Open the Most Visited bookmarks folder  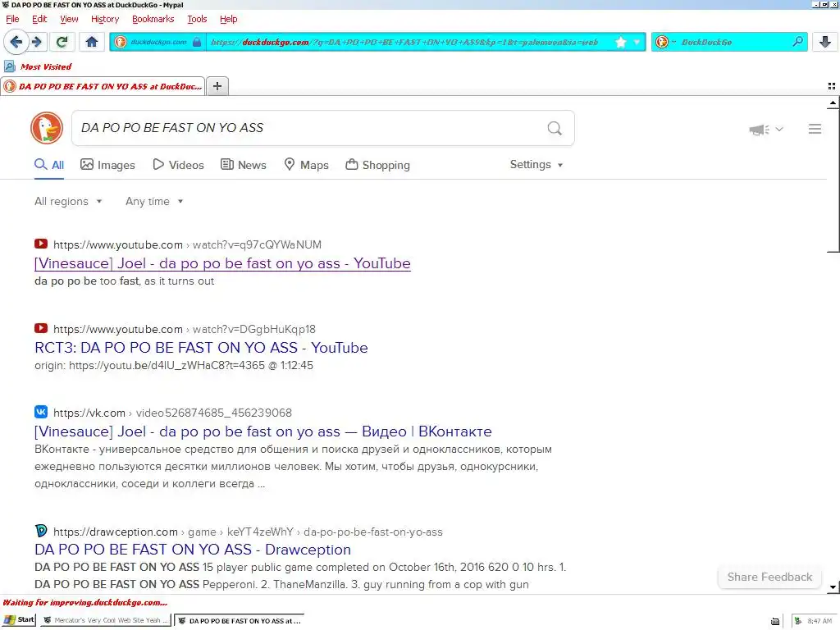[x=38, y=66]
